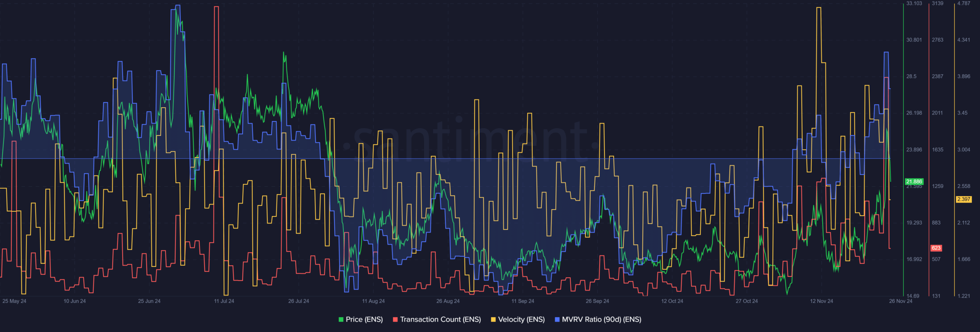Select the red 623 transaction count badge
This screenshot has height=332, width=980.
936,248
